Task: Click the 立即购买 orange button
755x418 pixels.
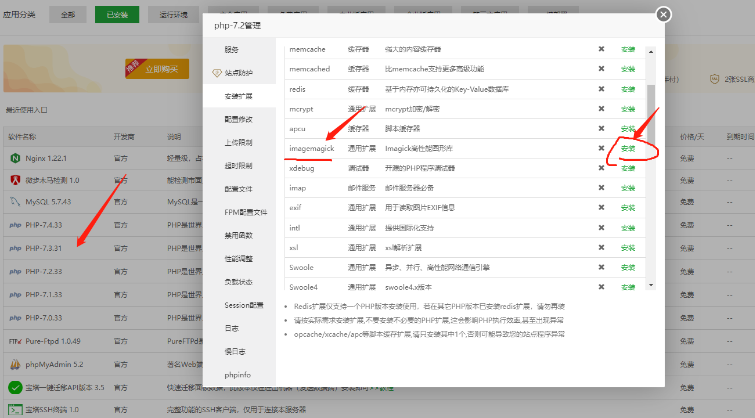Action: point(157,69)
